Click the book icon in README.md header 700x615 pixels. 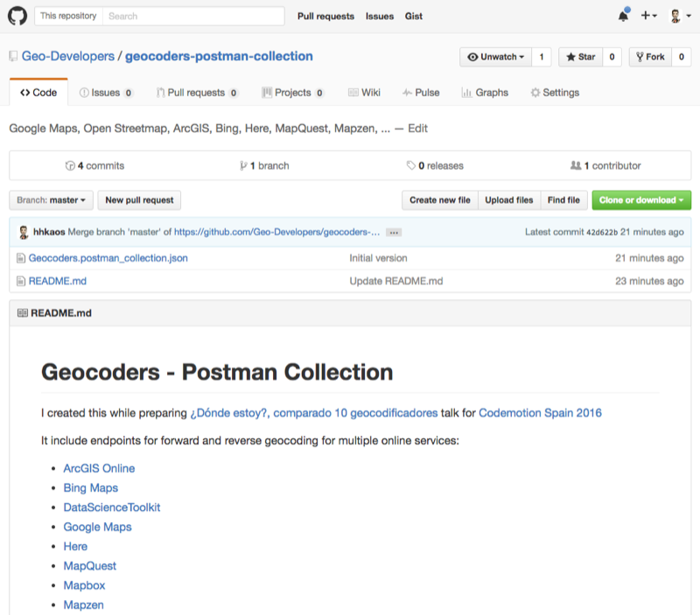23,313
